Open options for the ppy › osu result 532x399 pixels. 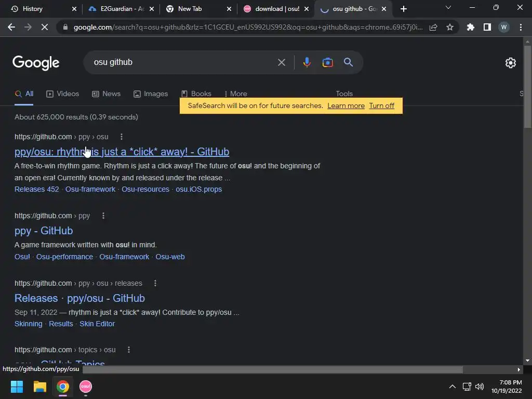point(122,137)
